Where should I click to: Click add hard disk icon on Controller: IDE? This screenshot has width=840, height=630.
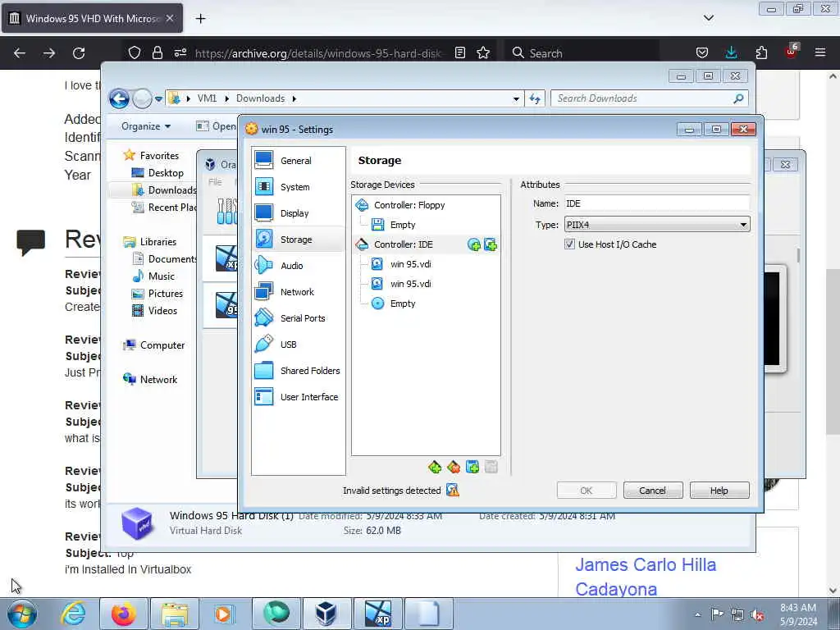click(491, 244)
